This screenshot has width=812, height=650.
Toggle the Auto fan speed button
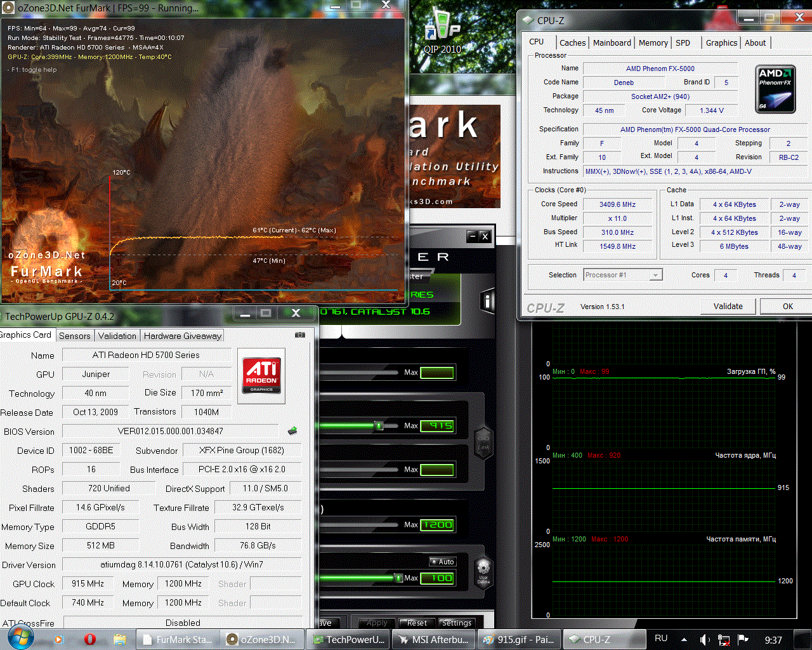(x=442, y=562)
